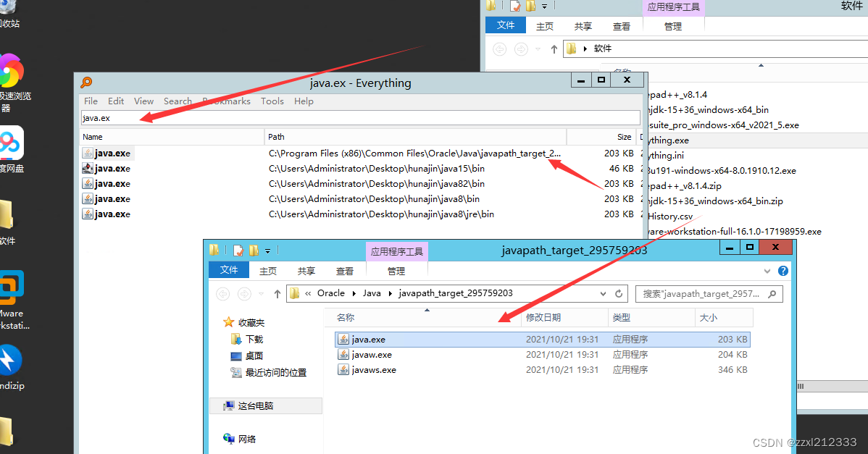Open Search menu in Everything
The image size is (868, 454).
(178, 101)
